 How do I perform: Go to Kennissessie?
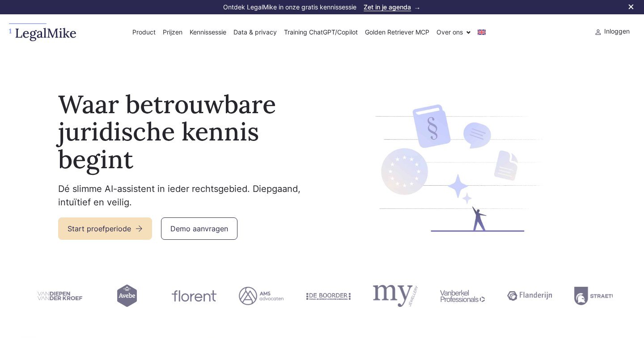click(208, 32)
